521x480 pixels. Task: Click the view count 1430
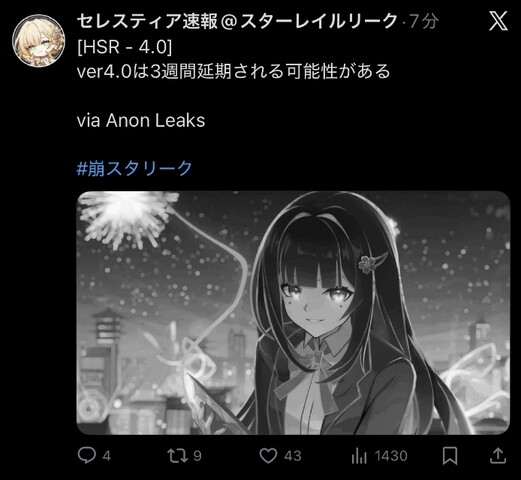tap(391, 456)
